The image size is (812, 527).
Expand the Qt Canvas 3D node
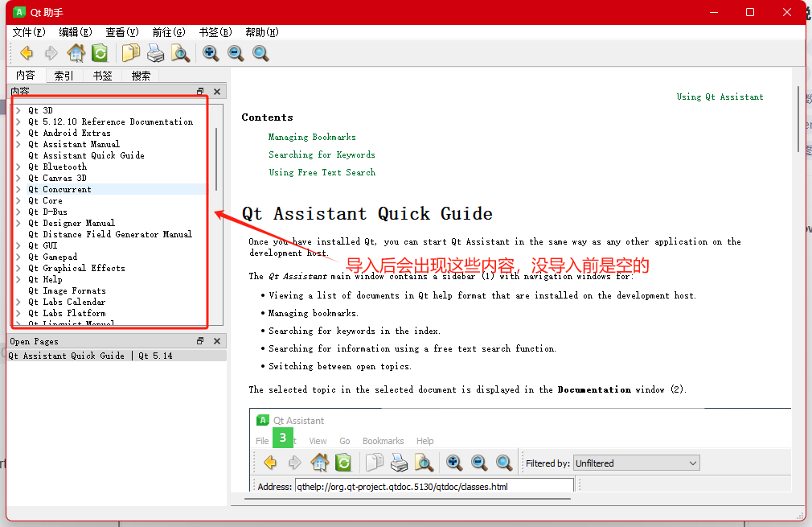18,179
